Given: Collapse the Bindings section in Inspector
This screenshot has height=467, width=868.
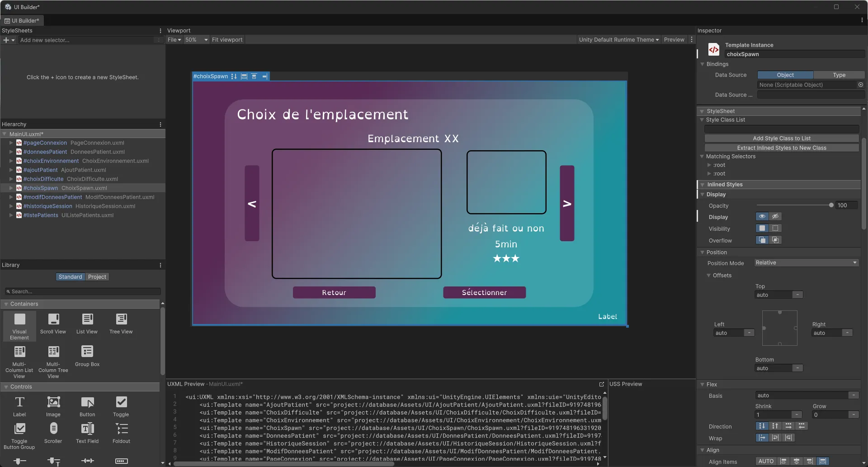Looking at the screenshot, I should pos(703,64).
